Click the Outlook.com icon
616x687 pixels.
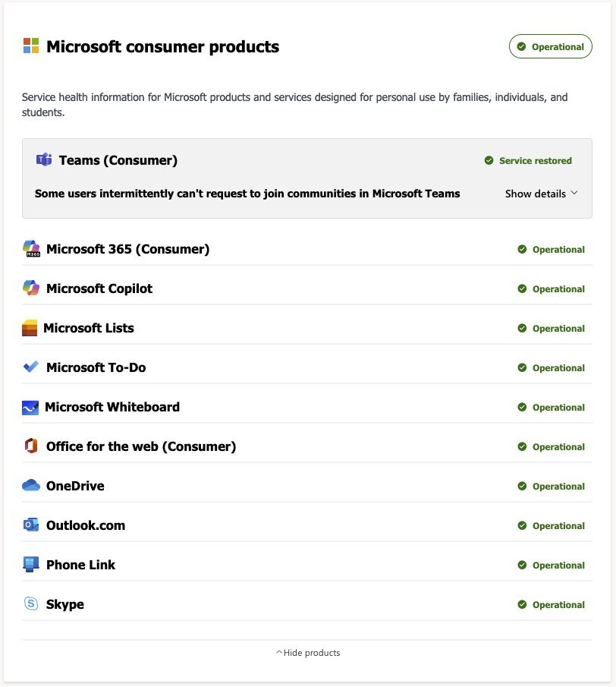pos(31,525)
